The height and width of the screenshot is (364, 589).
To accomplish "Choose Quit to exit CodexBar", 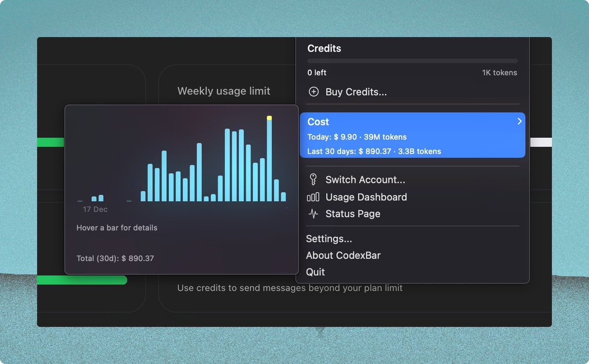I will pyautogui.click(x=315, y=272).
